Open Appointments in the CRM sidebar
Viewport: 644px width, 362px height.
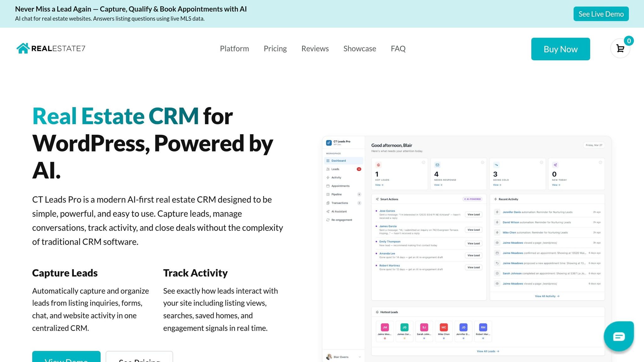coord(344,186)
